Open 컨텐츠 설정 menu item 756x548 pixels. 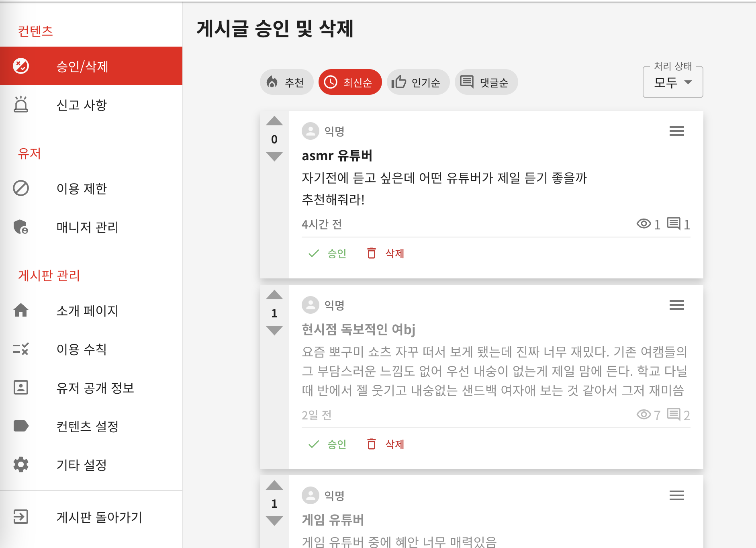(x=91, y=426)
